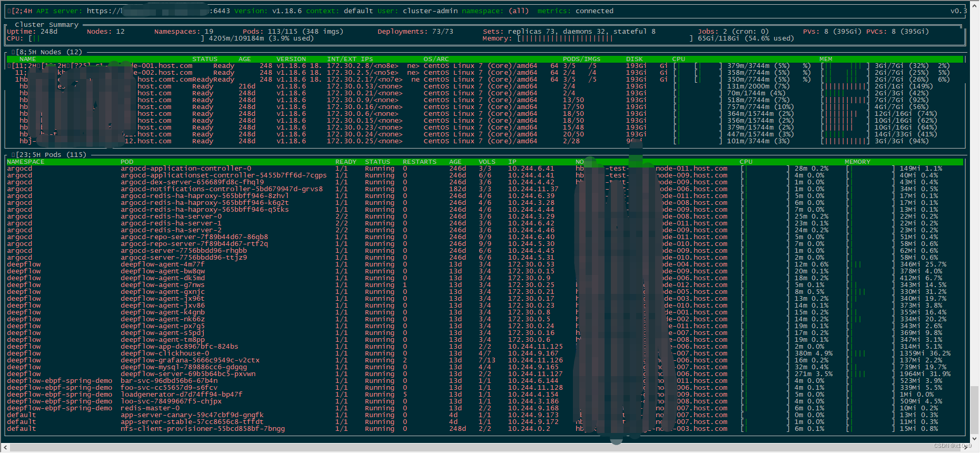Click the DISK column header in Nodes
The image size is (980, 453).
(635, 59)
